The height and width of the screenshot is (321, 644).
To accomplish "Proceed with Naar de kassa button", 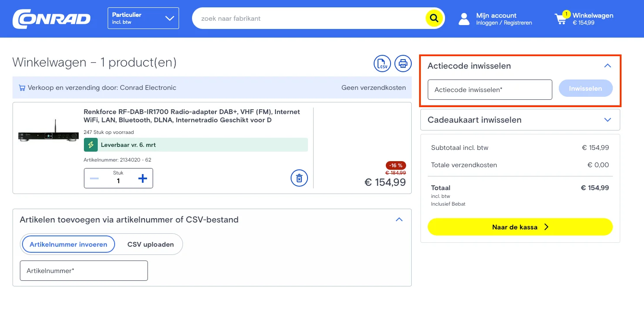I will pyautogui.click(x=520, y=227).
